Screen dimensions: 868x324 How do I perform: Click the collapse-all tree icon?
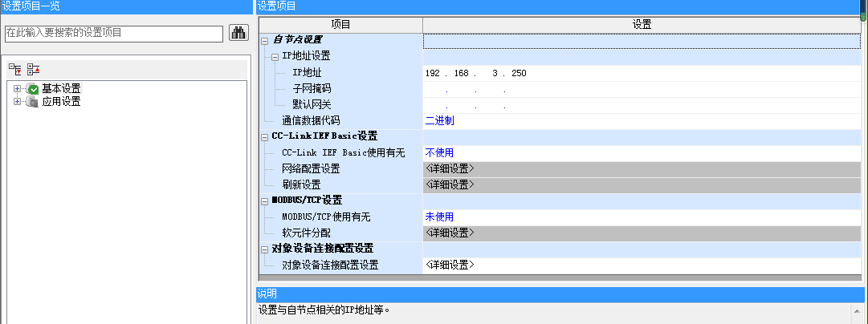coord(33,70)
